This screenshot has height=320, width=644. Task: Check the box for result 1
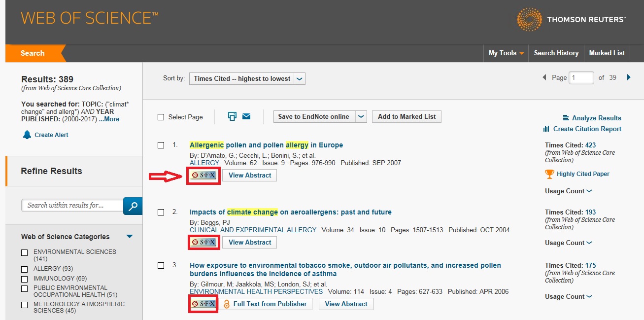point(161,145)
